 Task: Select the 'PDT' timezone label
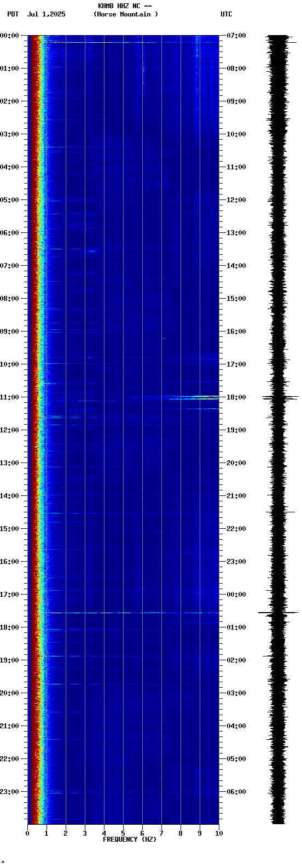pyautogui.click(x=13, y=14)
